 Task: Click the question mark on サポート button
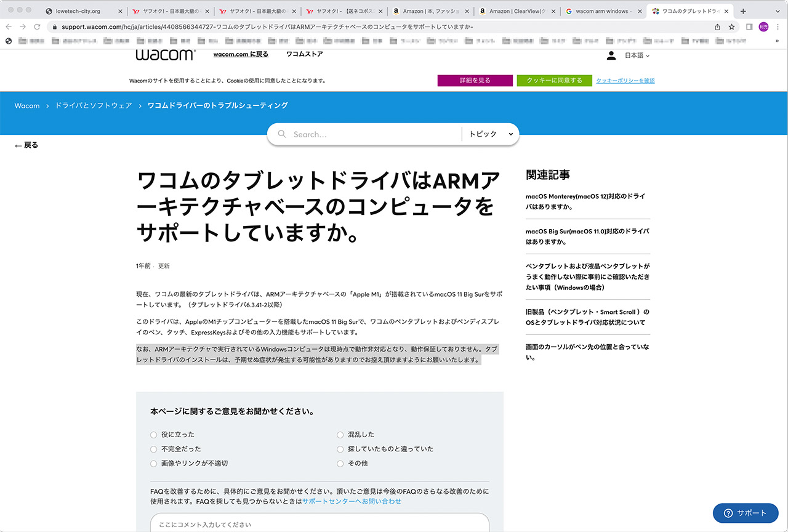click(x=728, y=513)
